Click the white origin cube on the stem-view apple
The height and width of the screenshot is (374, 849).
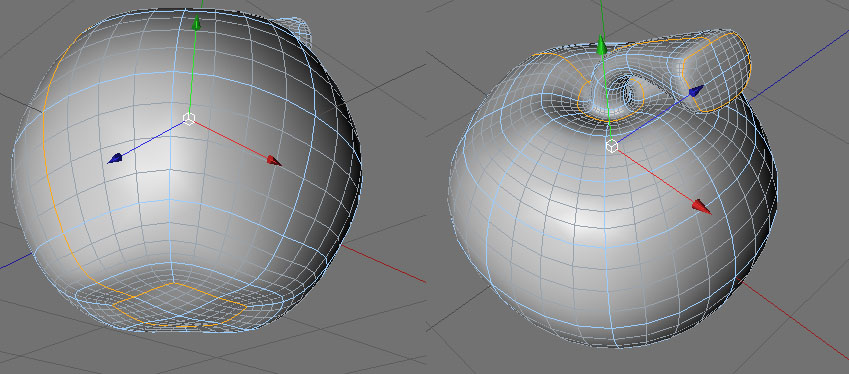coord(611,146)
